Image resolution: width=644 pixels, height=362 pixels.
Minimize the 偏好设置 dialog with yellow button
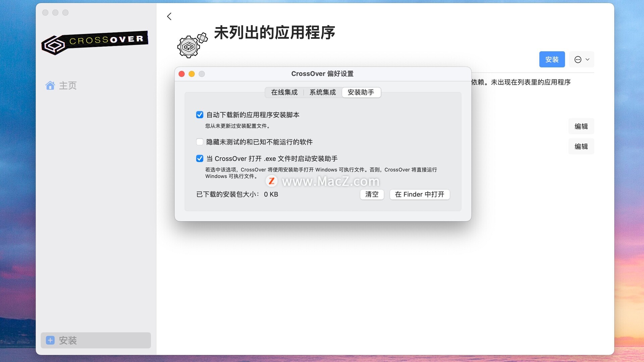[192, 74]
